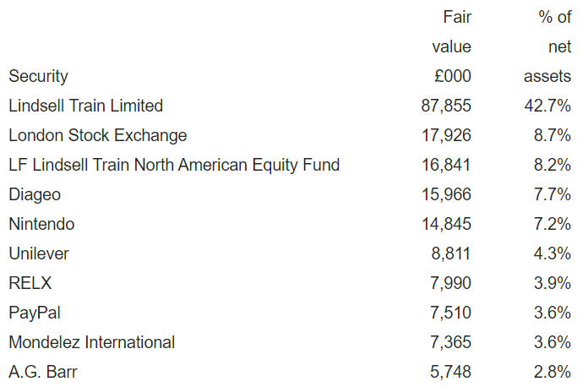This screenshot has height=387, width=588.
Task: Select the 16,841 fair value figure
Action: pos(446,165)
